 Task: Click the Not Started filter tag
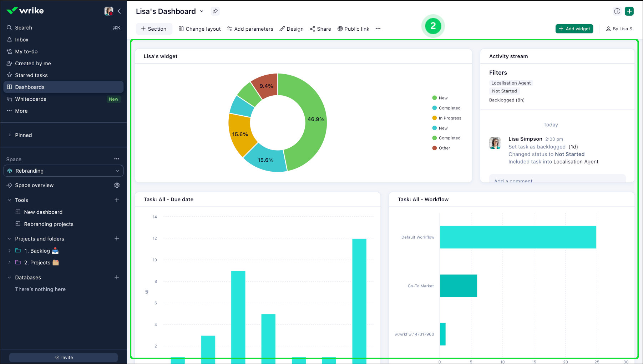point(505,91)
